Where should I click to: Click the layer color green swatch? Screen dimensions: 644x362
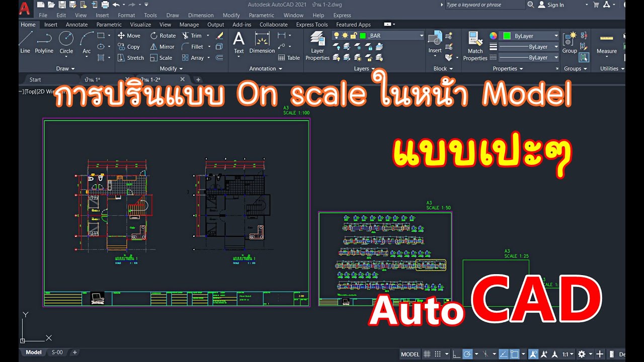tap(363, 36)
